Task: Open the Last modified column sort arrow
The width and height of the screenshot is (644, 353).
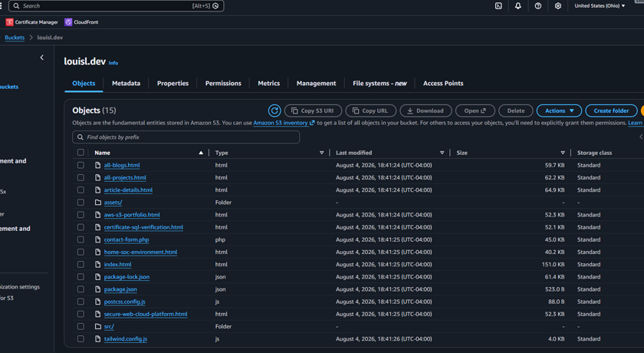Action: pos(442,153)
